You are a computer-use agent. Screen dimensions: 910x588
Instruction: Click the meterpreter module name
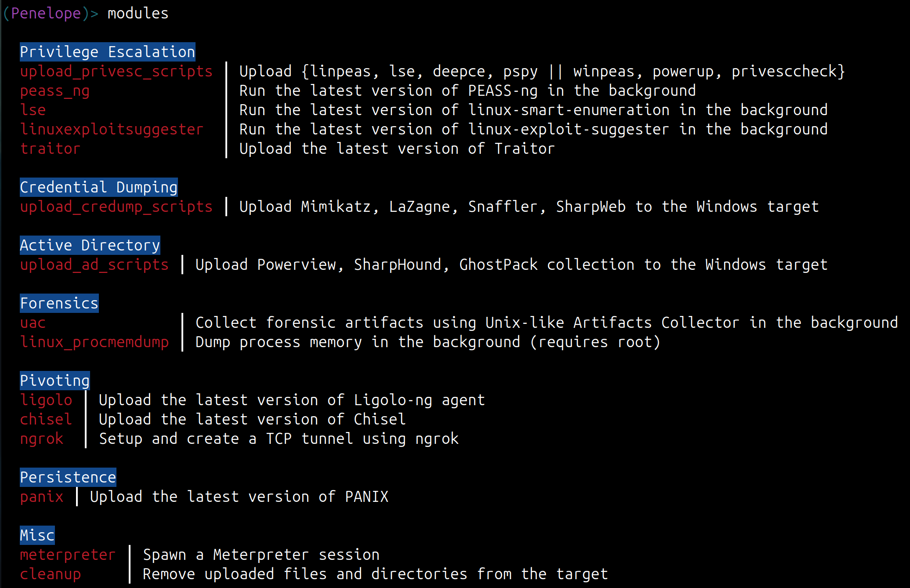(68, 555)
